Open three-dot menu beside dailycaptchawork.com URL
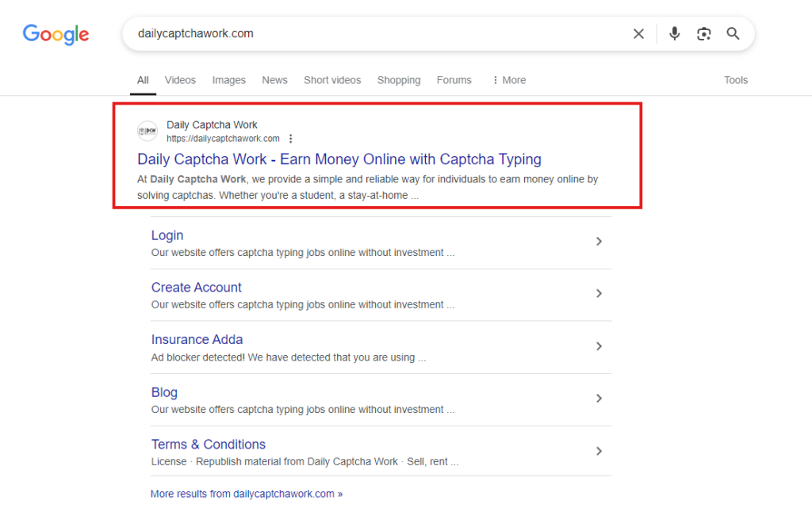The height and width of the screenshot is (512, 812). pos(290,139)
